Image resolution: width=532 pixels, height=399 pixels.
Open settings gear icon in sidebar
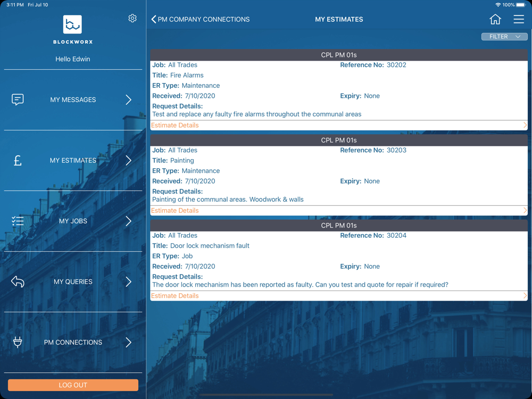[132, 18]
